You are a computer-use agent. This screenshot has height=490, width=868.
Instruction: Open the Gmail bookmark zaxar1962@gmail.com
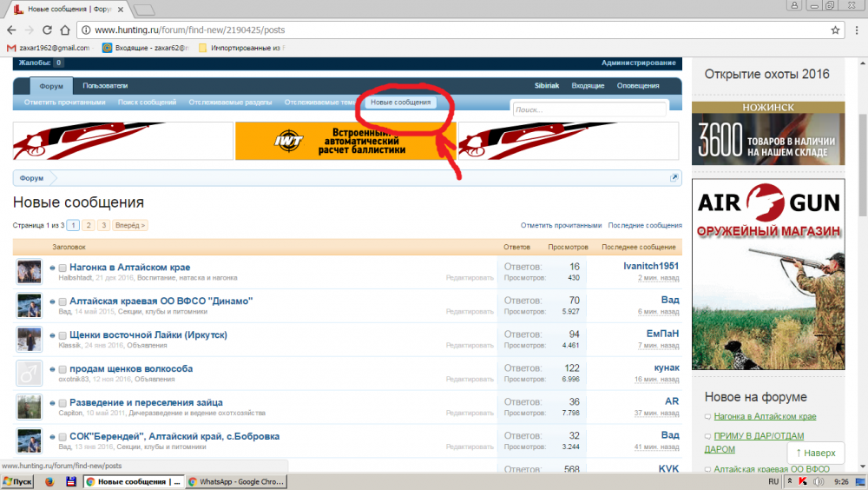(x=48, y=48)
